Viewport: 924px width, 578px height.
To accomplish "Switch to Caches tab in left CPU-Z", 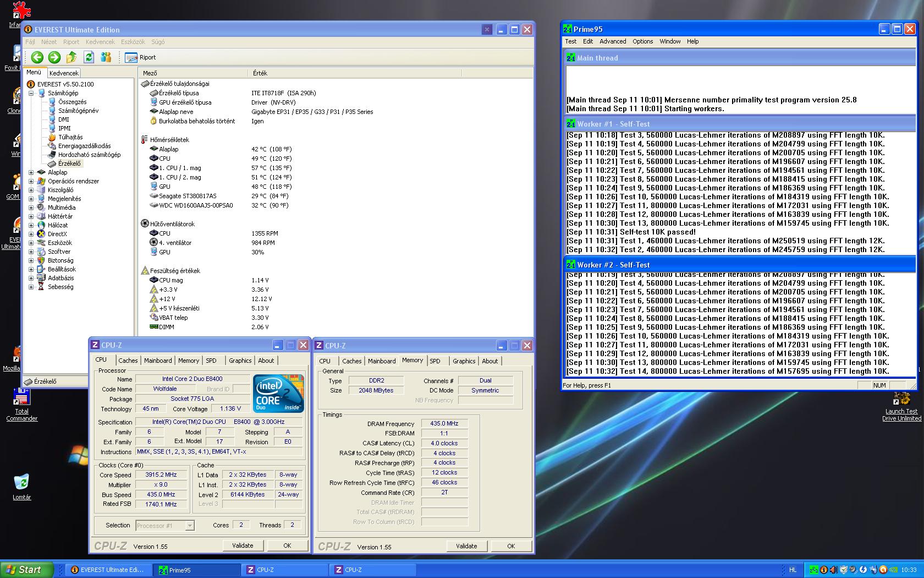I will coord(128,361).
